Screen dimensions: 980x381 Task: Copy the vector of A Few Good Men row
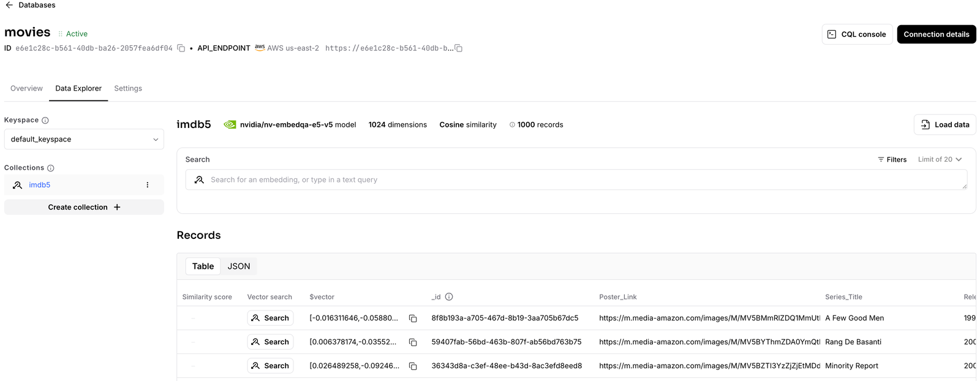point(413,319)
